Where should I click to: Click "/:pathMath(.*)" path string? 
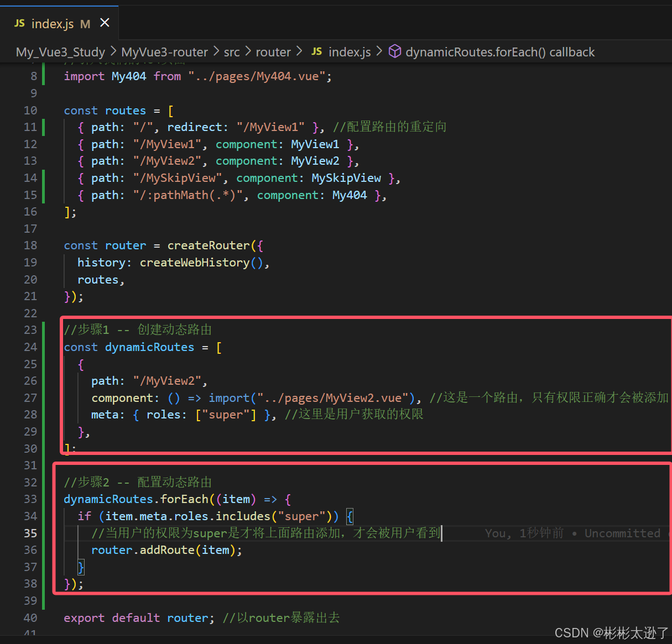click(191, 195)
